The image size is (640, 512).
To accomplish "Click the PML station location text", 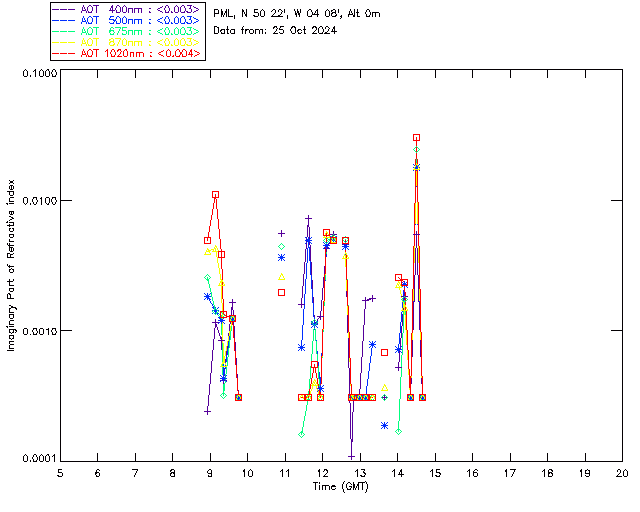I will click(x=297, y=13).
